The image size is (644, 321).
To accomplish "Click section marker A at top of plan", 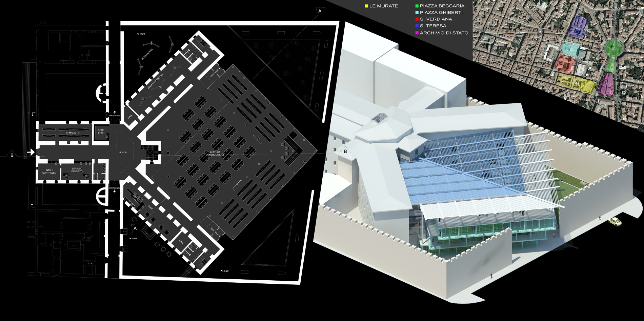I will tap(320, 11).
